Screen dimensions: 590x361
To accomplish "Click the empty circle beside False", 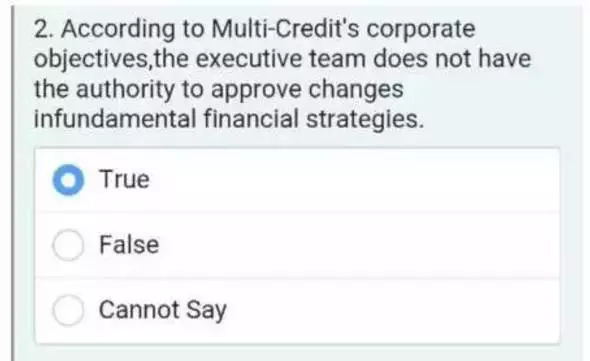I will tap(68, 245).
